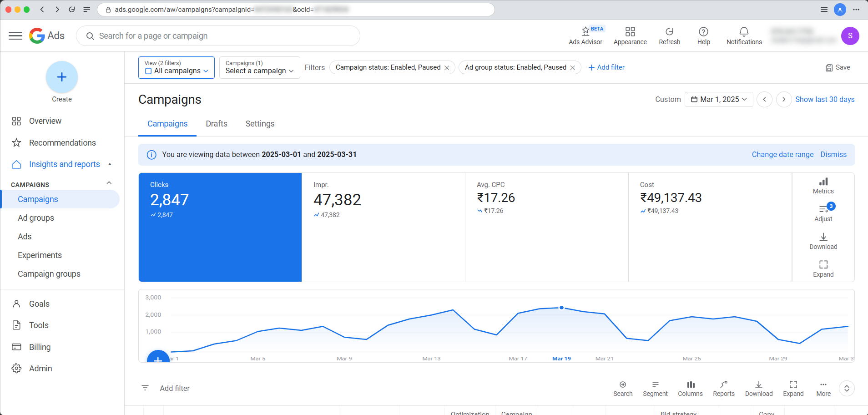Open Billing in sidebar
This screenshot has height=415, width=868.
coord(40,347)
